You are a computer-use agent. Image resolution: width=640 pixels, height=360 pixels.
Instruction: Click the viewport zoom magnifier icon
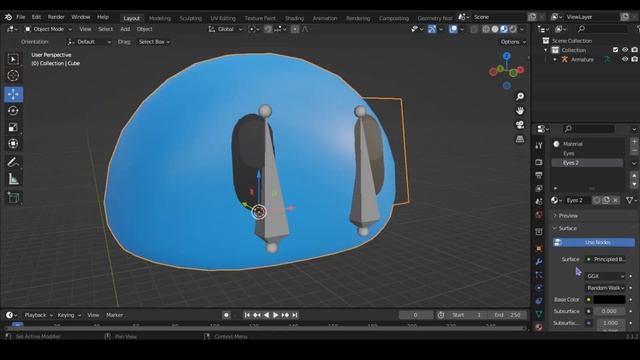[x=520, y=97]
